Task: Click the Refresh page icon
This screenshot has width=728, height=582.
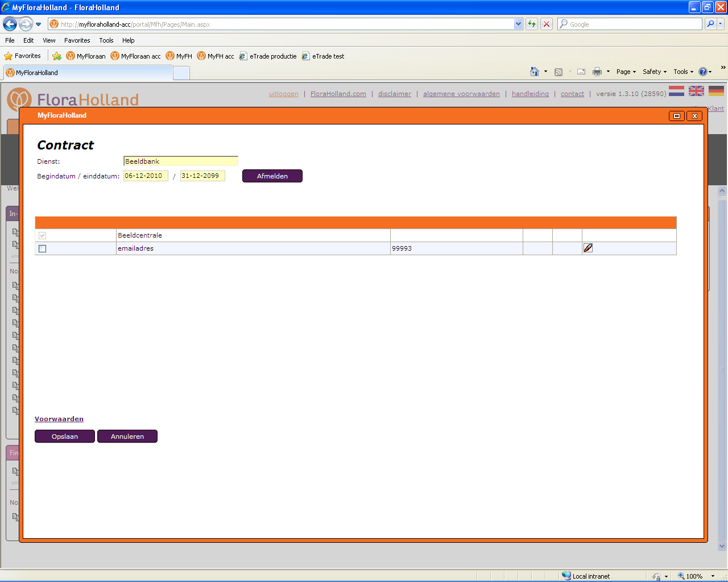Action: coord(532,24)
